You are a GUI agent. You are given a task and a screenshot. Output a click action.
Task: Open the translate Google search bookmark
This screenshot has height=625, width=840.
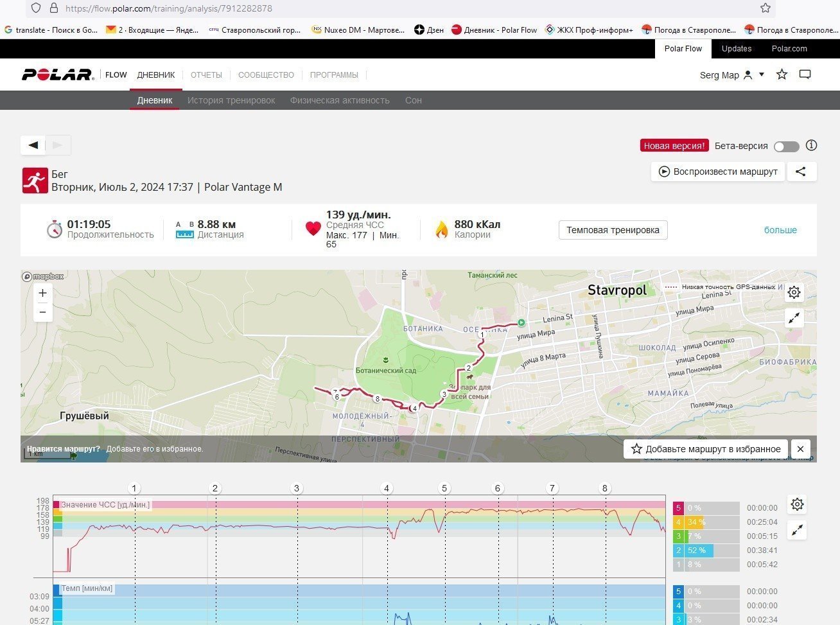51,30
